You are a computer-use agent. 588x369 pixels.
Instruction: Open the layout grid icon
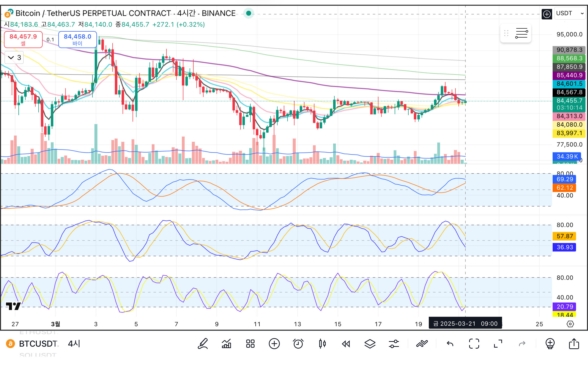pos(250,344)
